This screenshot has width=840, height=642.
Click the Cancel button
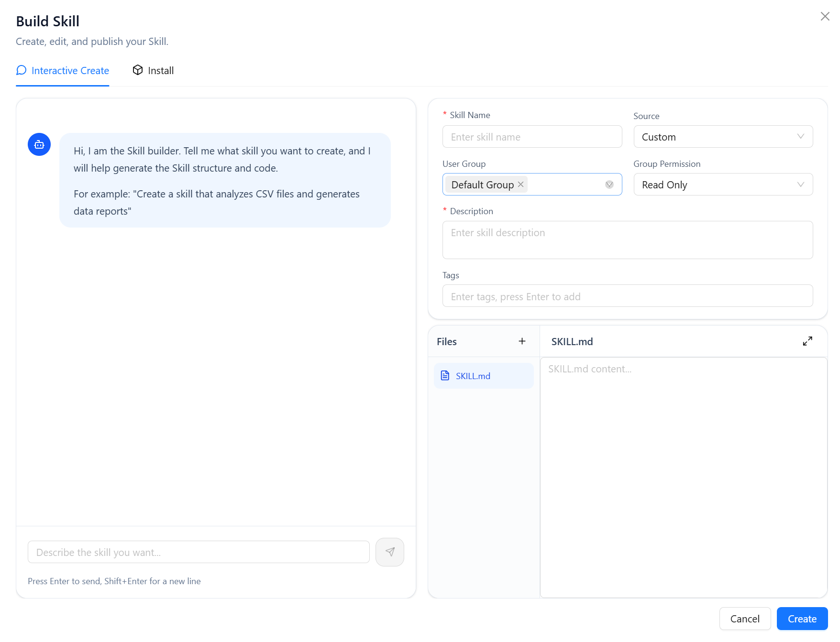pos(745,619)
